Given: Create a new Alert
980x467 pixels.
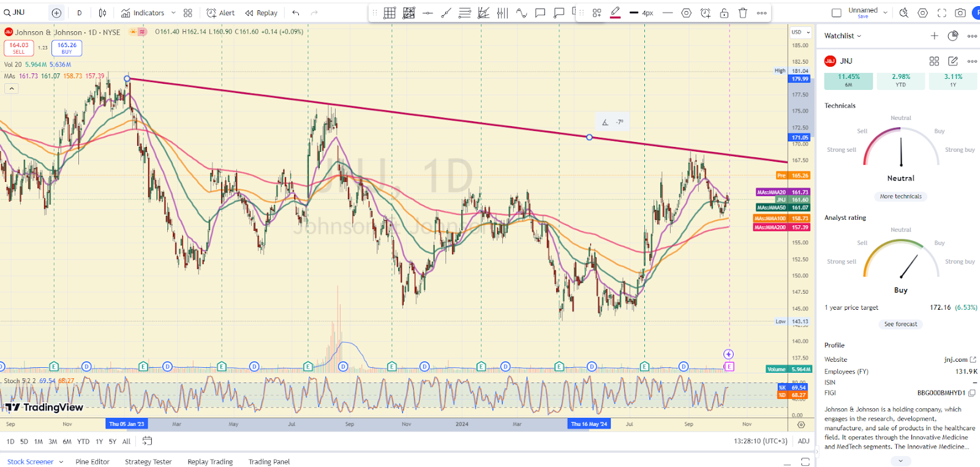Looking at the screenshot, I should (x=221, y=13).
